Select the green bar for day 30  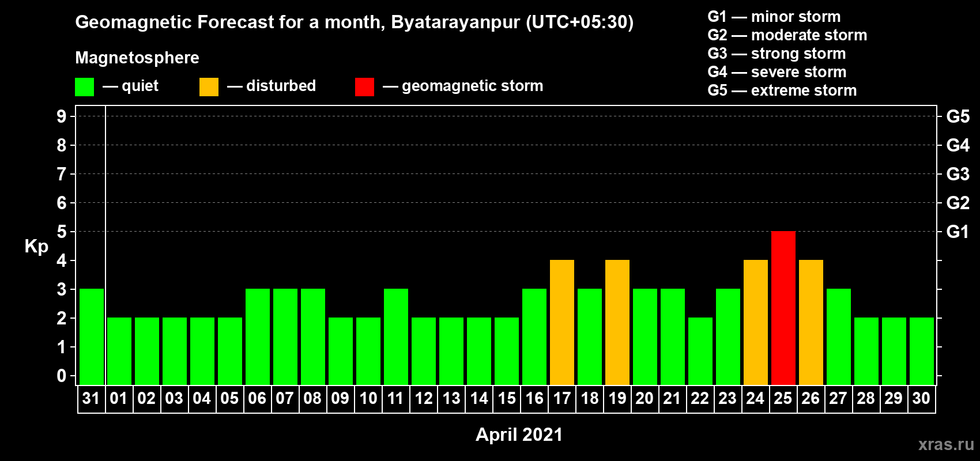[x=922, y=352]
